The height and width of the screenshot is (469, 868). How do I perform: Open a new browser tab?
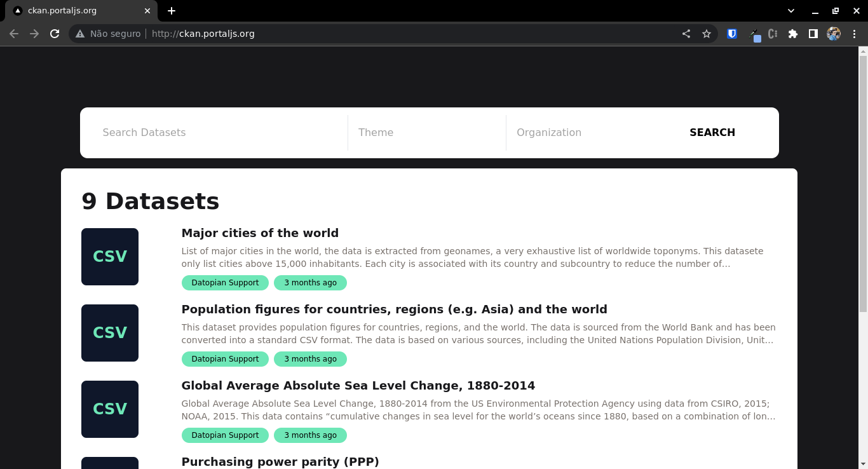point(172,11)
